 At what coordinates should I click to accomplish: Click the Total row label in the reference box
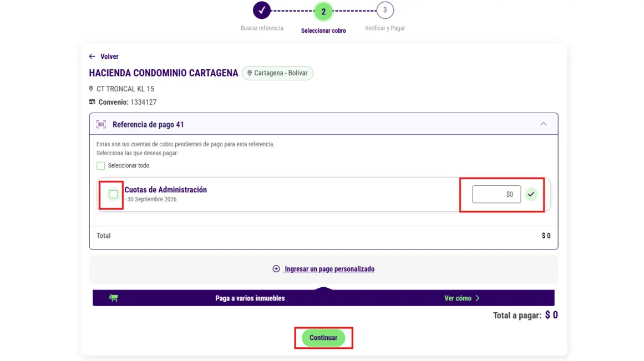point(104,236)
